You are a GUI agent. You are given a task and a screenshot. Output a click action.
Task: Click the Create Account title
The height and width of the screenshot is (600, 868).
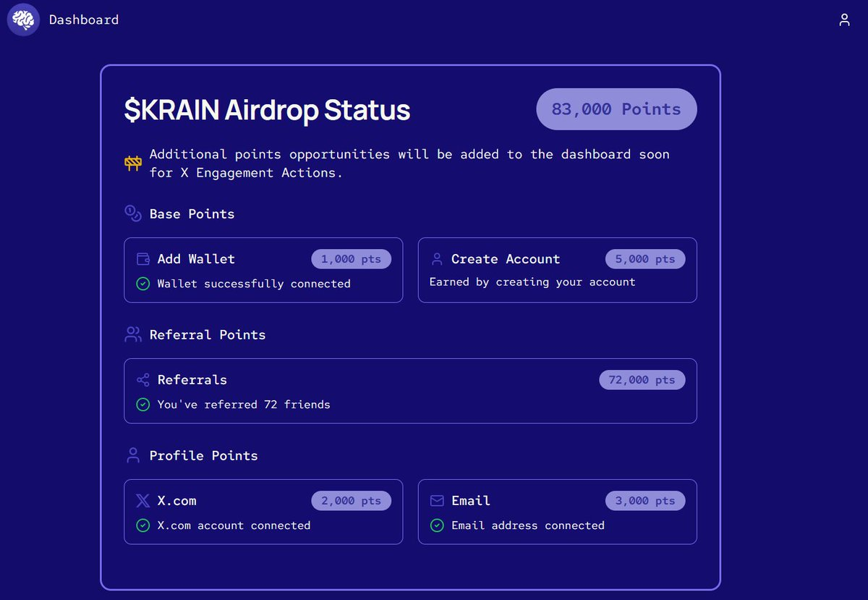[x=506, y=259]
